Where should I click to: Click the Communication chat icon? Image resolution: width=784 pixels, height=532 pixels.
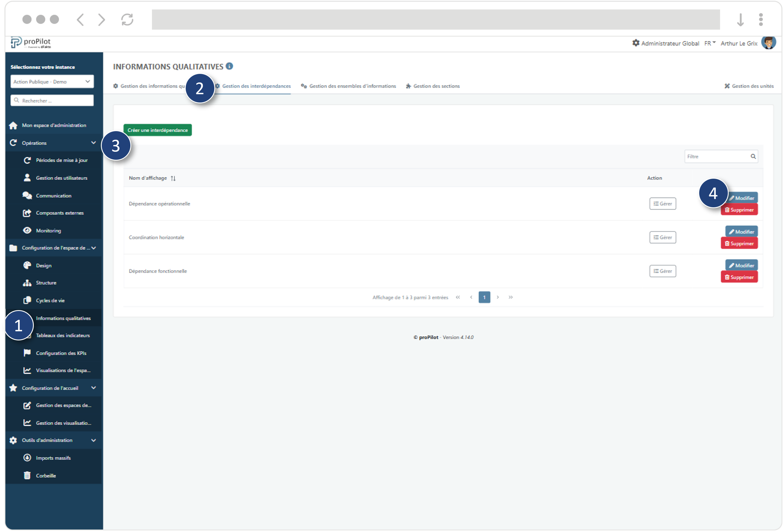27,195
